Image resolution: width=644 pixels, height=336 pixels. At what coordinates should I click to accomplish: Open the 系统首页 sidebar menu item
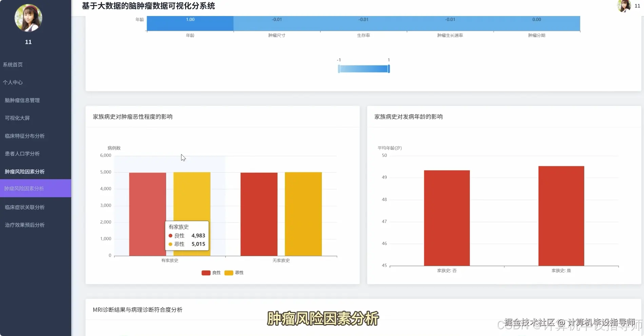coord(13,64)
